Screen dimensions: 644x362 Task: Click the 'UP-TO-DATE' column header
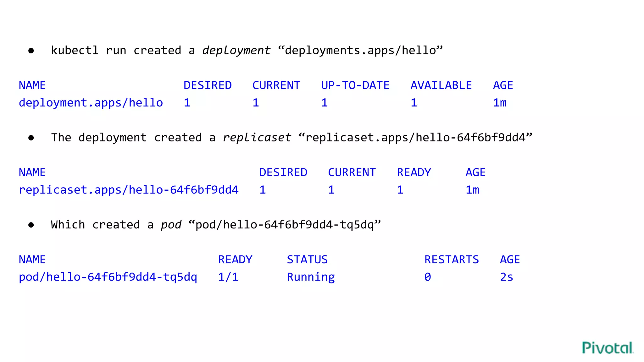point(355,85)
